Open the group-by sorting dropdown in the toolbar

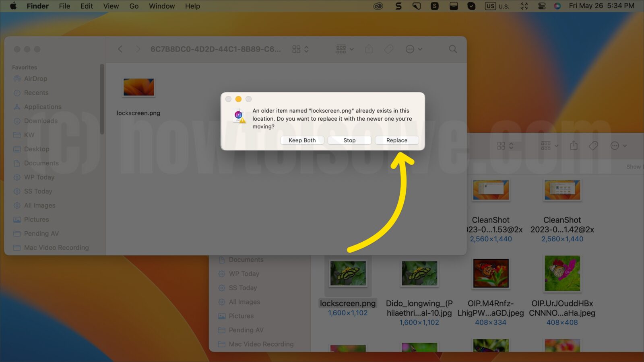pyautogui.click(x=344, y=49)
